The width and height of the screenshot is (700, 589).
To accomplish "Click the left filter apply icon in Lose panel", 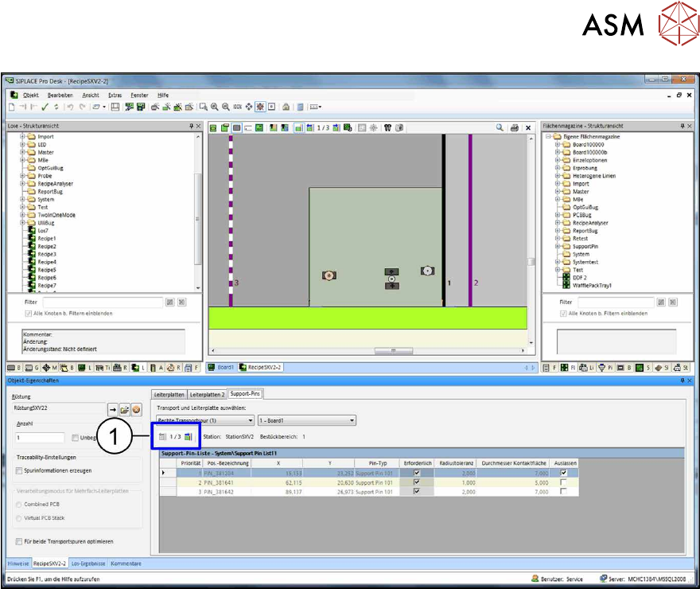I will [169, 302].
